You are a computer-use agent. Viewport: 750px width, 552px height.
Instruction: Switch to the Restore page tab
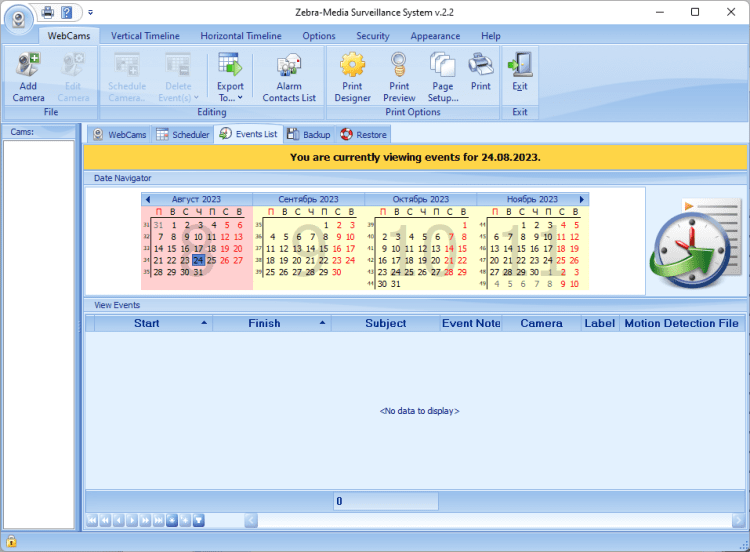(364, 134)
